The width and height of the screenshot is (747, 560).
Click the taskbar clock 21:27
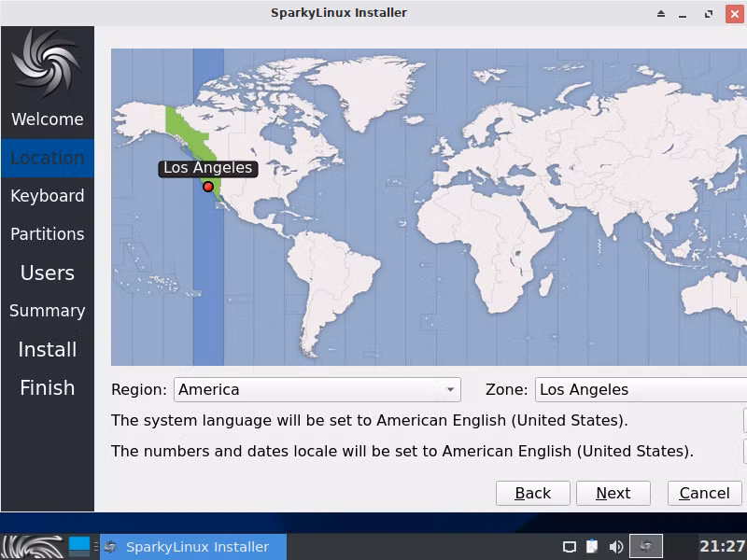click(x=722, y=546)
